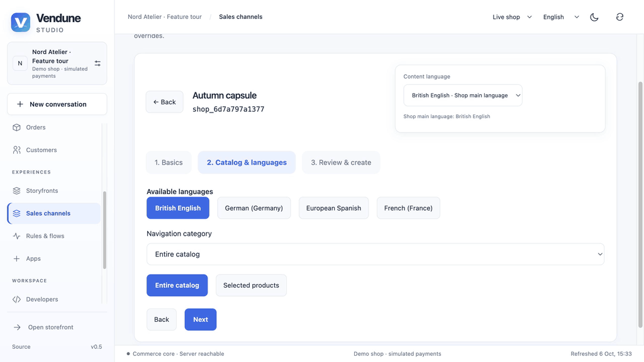This screenshot has height=362, width=644.
Task: Click the plus icon in New conversation
Action: [19, 104]
